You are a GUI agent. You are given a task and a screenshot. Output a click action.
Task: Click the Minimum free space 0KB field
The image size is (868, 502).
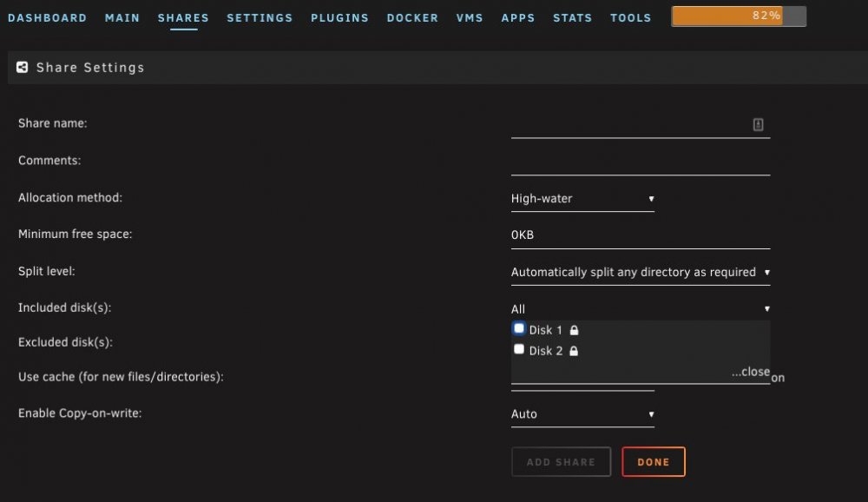tap(641, 235)
